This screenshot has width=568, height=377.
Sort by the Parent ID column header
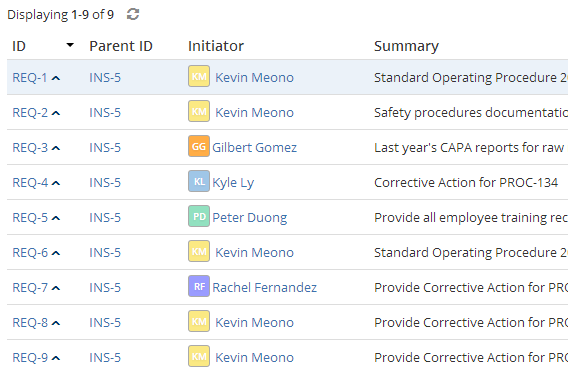[x=121, y=46]
